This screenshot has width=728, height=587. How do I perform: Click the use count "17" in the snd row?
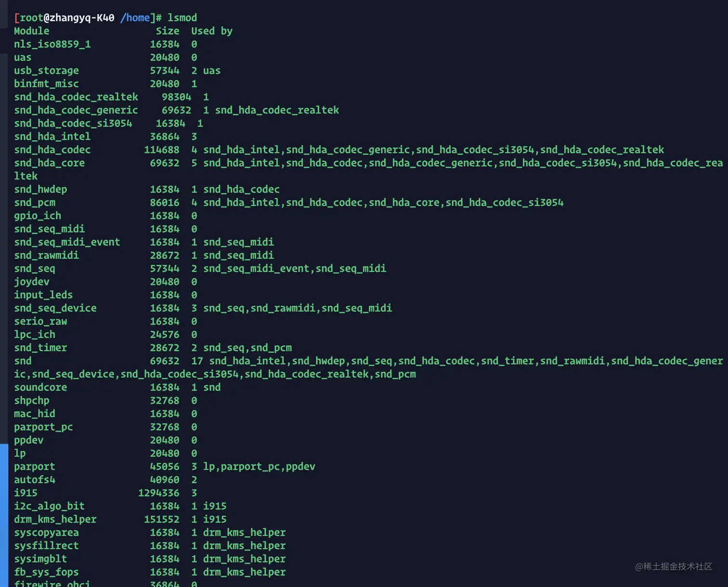[x=197, y=361]
